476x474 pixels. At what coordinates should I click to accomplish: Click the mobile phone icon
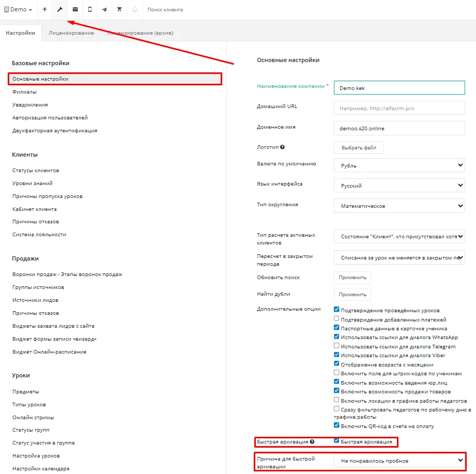point(89,9)
